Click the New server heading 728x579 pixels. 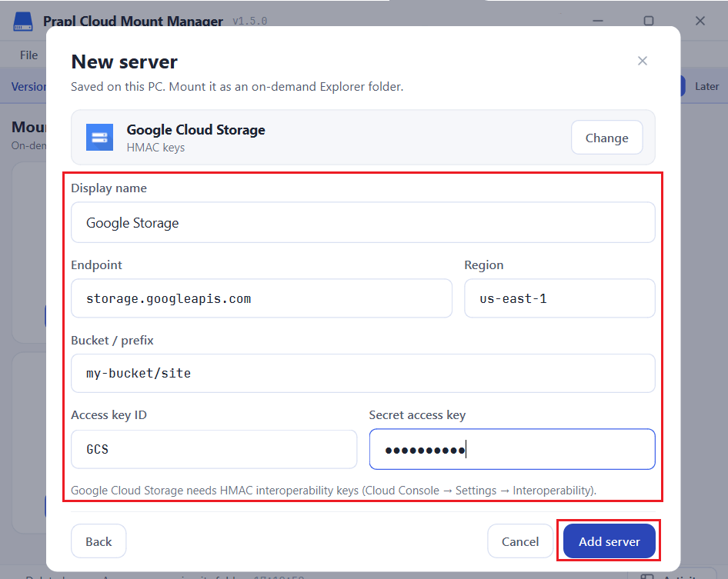click(125, 62)
